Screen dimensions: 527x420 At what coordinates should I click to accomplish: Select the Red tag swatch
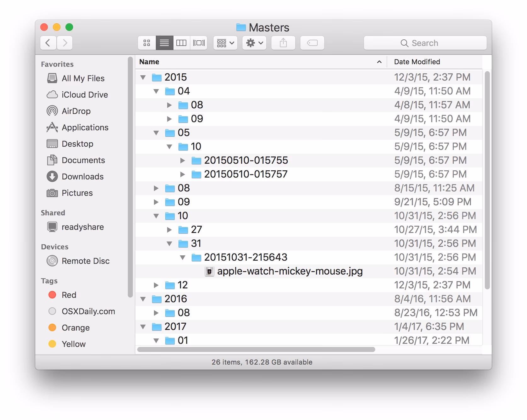tap(52, 295)
